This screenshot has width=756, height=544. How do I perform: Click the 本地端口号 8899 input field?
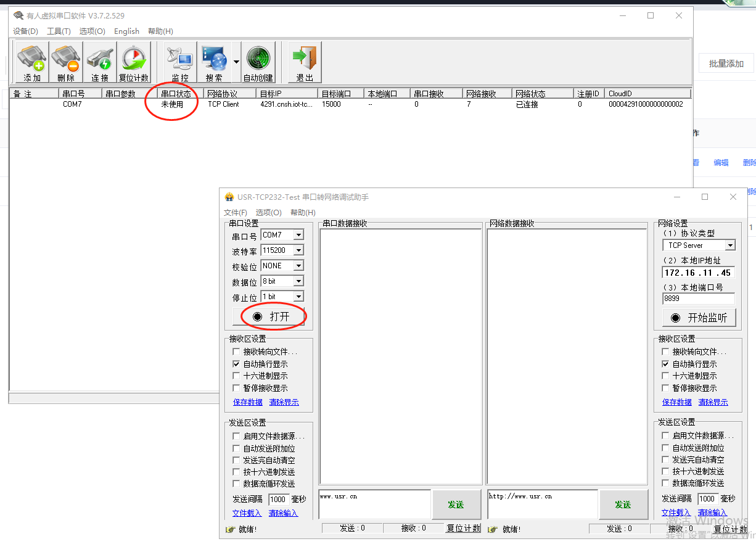698,299
